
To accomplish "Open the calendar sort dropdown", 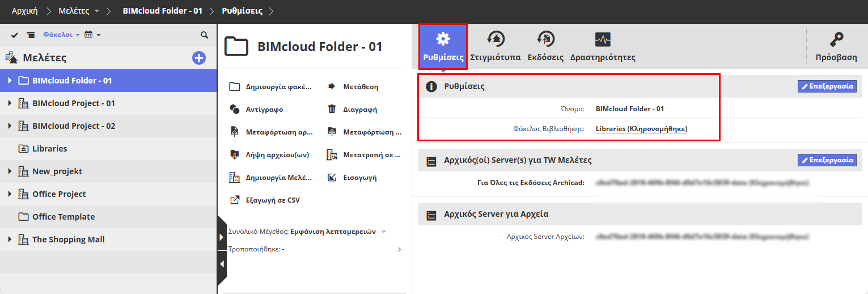I will click(92, 35).
